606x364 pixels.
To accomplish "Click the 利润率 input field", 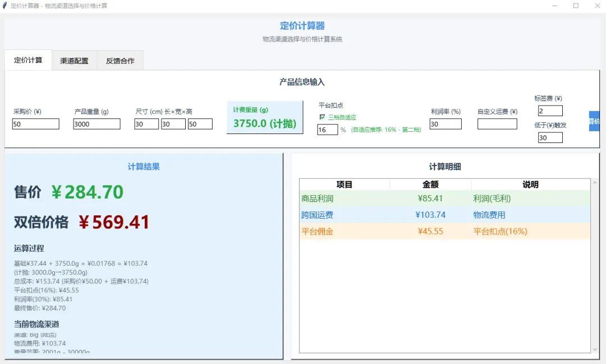I will click(x=446, y=124).
